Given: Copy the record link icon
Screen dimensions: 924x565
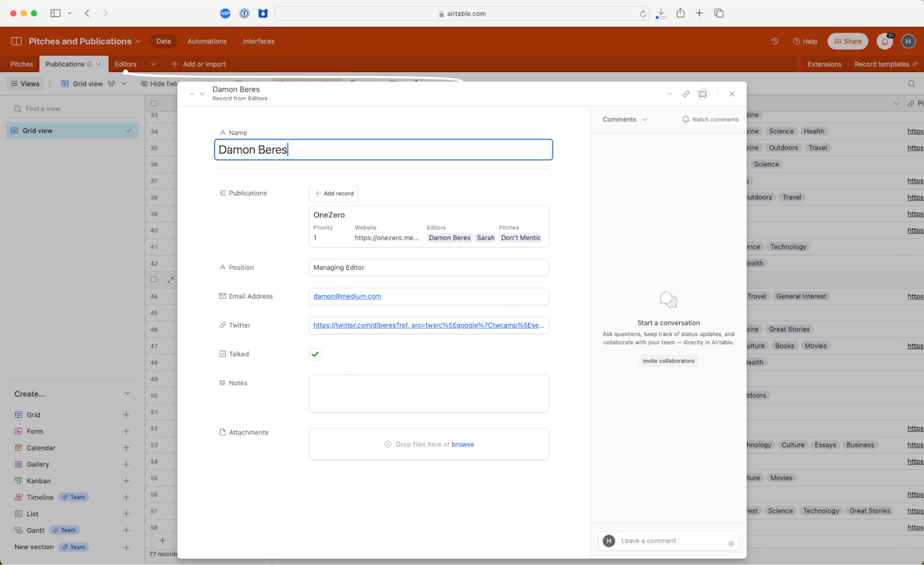Looking at the screenshot, I should click(x=686, y=94).
